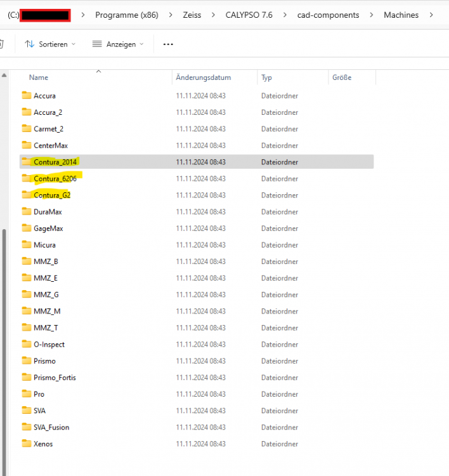
Task: Expand chevron after Zeiss breadcrumb
Action: pos(213,15)
